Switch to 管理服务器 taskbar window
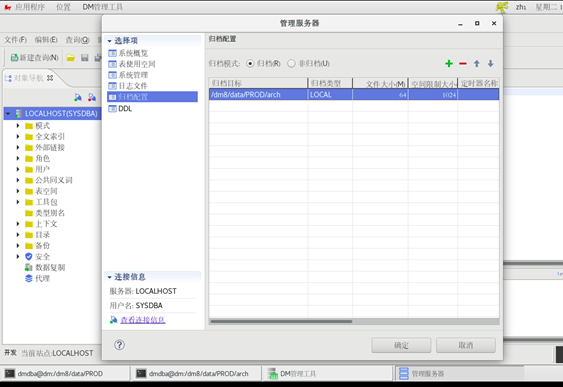The image size is (563, 387). pos(460,374)
